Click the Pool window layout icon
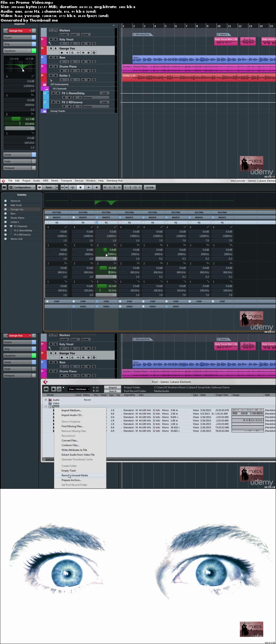 46,389
